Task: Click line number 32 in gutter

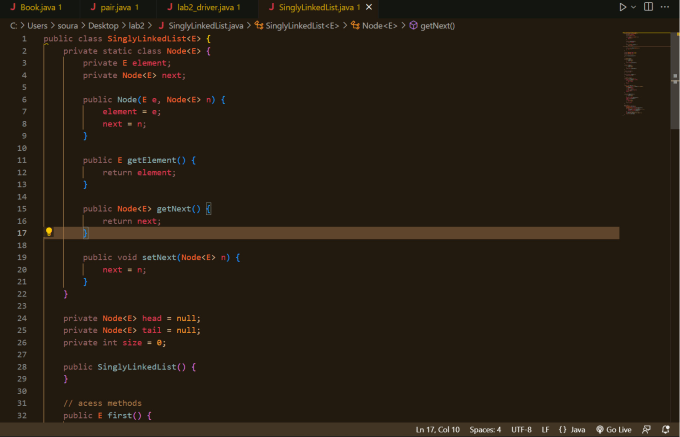Action: point(22,415)
